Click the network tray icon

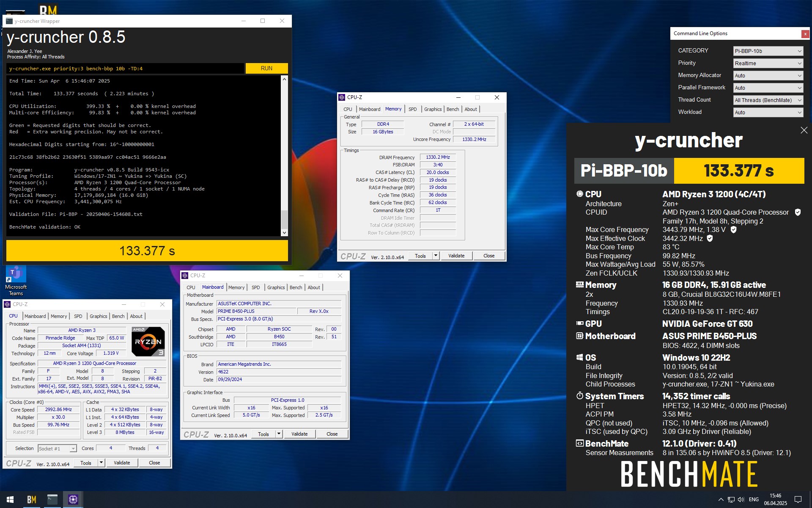[x=731, y=500]
